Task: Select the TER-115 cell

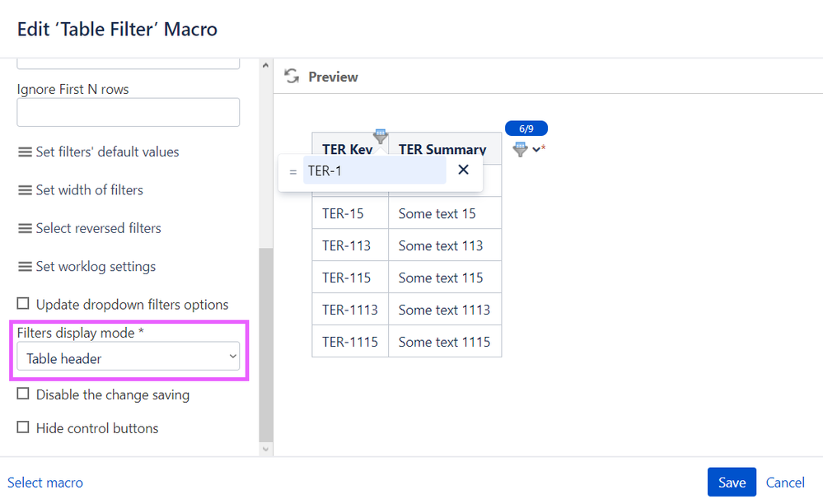Action: coord(350,277)
